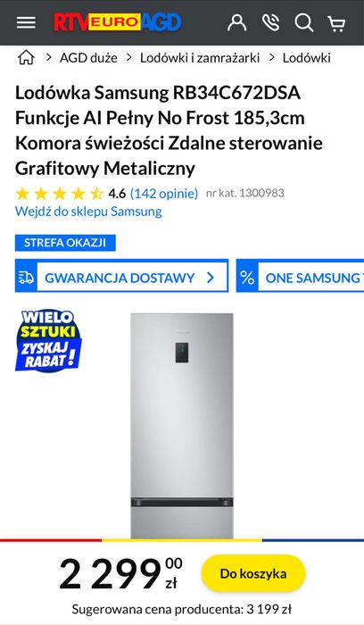Image resolution: width=364 pixels, height=625 pixels.
Task: Navigate to Lodówki i zamrażarki breadcrumb
Action: click(200, 58)
